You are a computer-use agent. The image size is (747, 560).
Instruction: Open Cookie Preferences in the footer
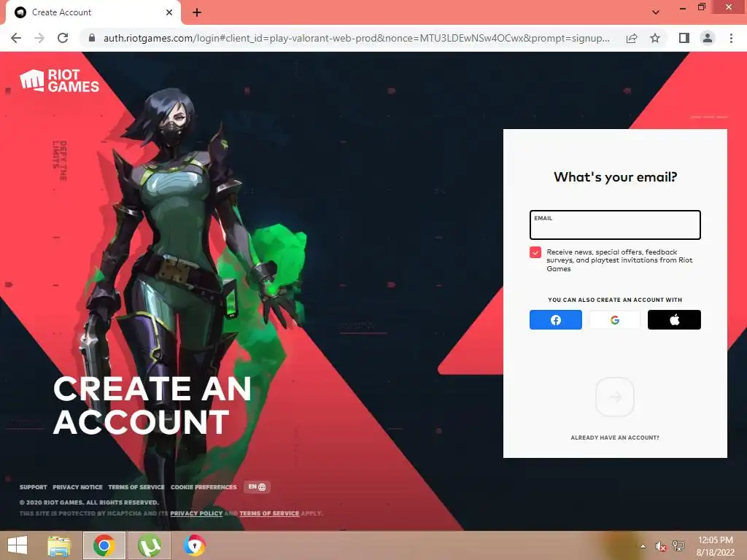(x=204, y=487)
